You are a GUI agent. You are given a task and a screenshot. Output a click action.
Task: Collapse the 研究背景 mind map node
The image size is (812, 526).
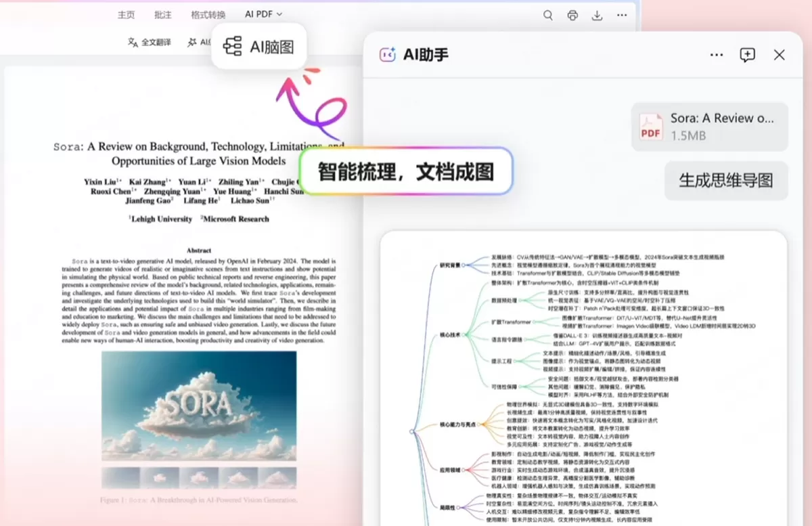[x=464, y=266]
